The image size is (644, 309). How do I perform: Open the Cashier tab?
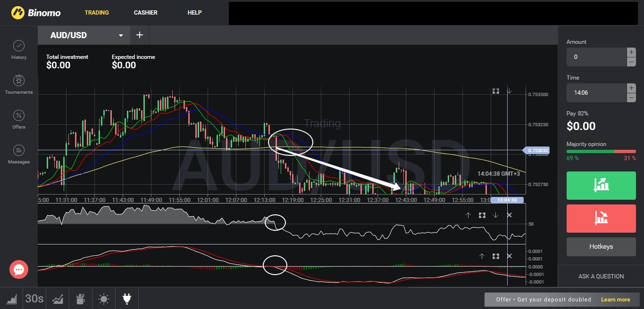[146, 13]
